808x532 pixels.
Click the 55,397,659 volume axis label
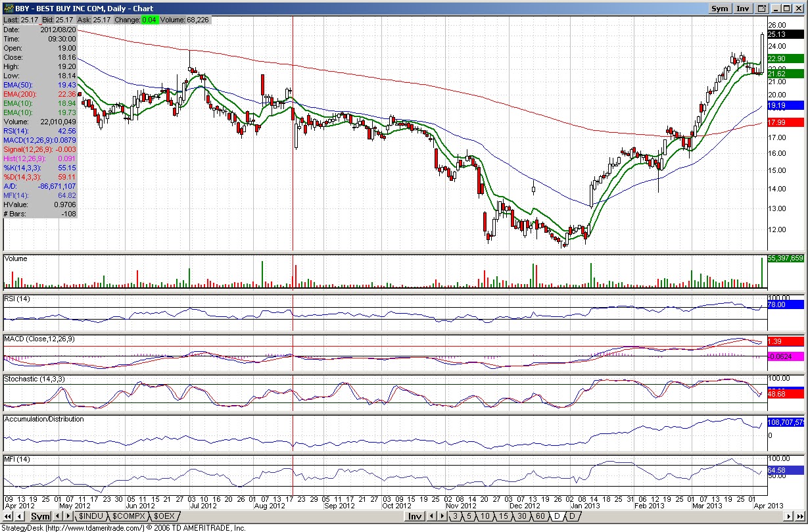point(785,258)
